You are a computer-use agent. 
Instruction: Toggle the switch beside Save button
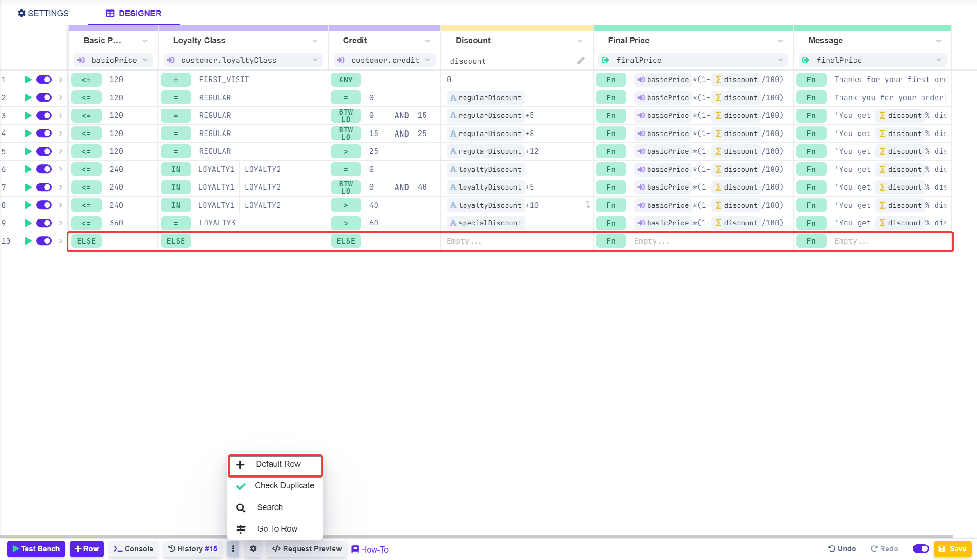point(920,549)
